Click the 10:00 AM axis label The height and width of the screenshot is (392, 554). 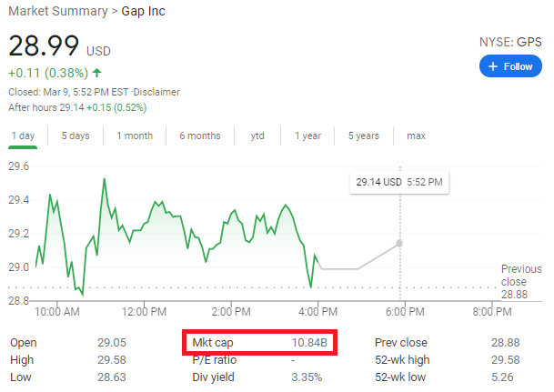pyautogui.click(x=57, y=311)
